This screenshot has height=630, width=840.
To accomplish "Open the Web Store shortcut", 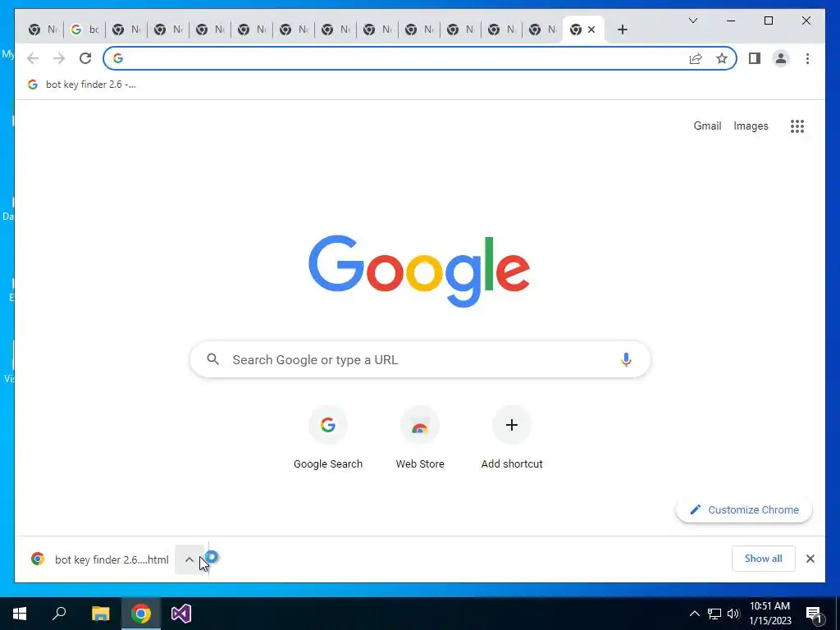I will click(420, 438).
